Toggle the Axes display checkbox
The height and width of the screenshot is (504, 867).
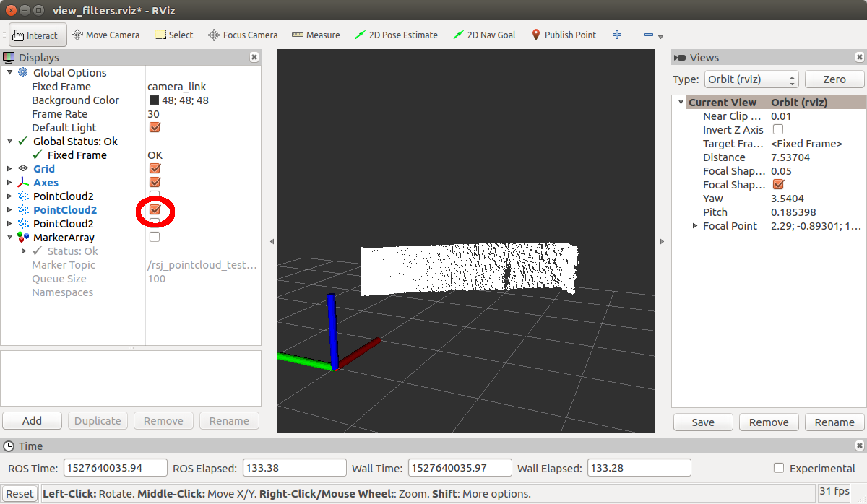155,183
